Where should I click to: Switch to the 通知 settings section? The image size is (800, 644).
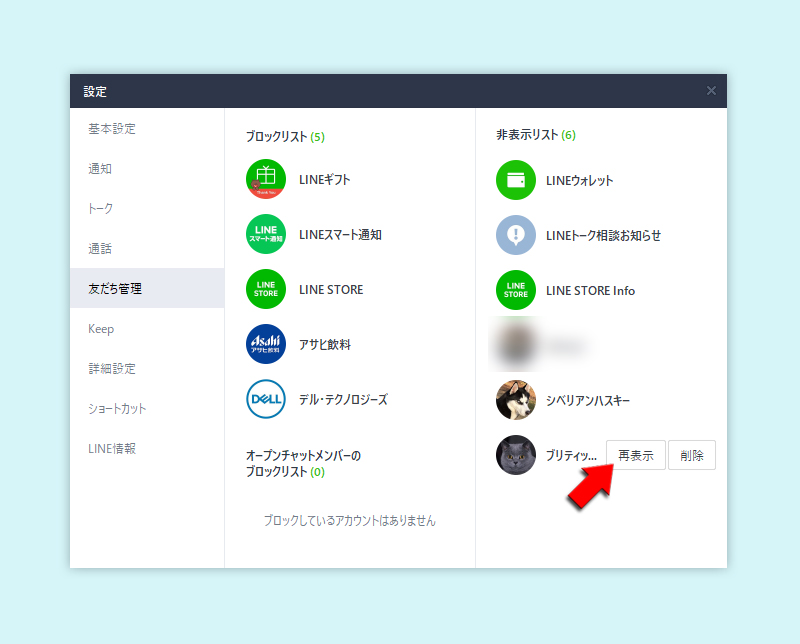click(x=103, y=169)
